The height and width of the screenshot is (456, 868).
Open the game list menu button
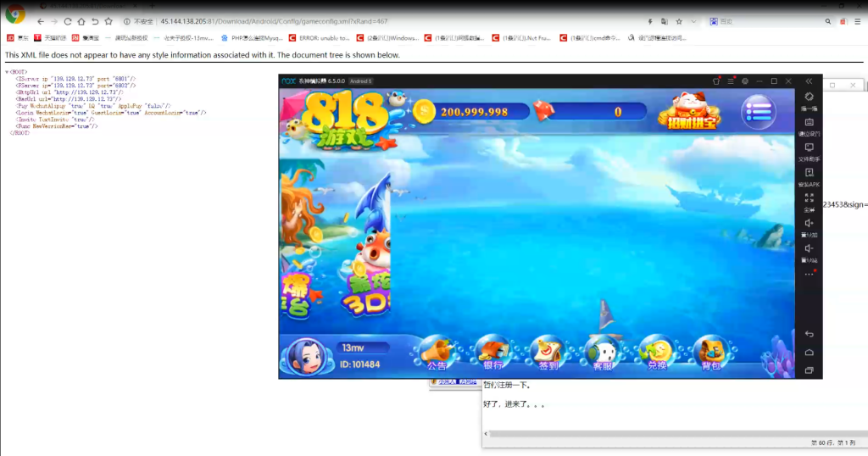(759, 113)
